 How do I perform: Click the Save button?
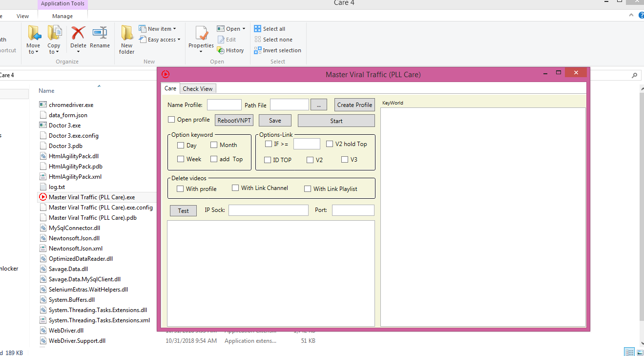(x=275, y=121)
